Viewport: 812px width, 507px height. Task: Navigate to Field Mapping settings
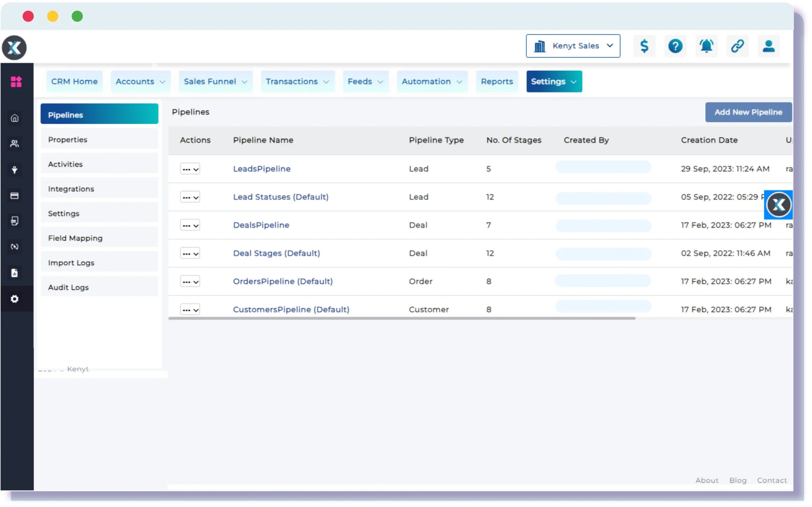[75, 238]
